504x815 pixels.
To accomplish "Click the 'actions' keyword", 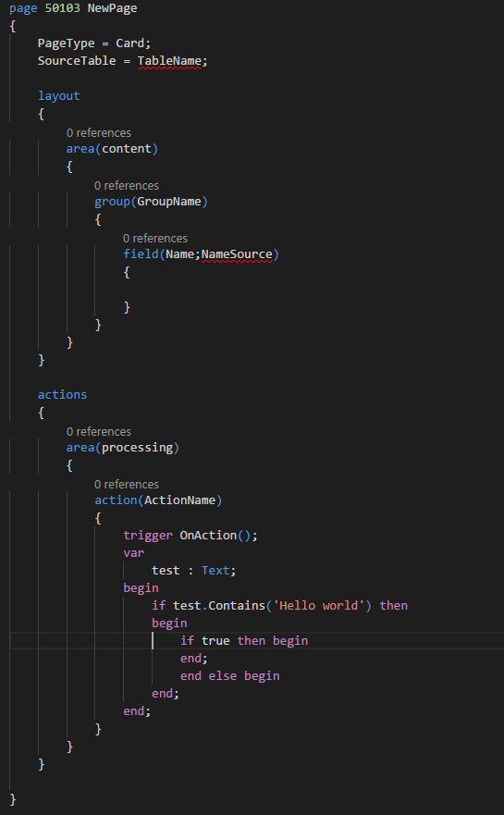I will click(x=62, y=394).
